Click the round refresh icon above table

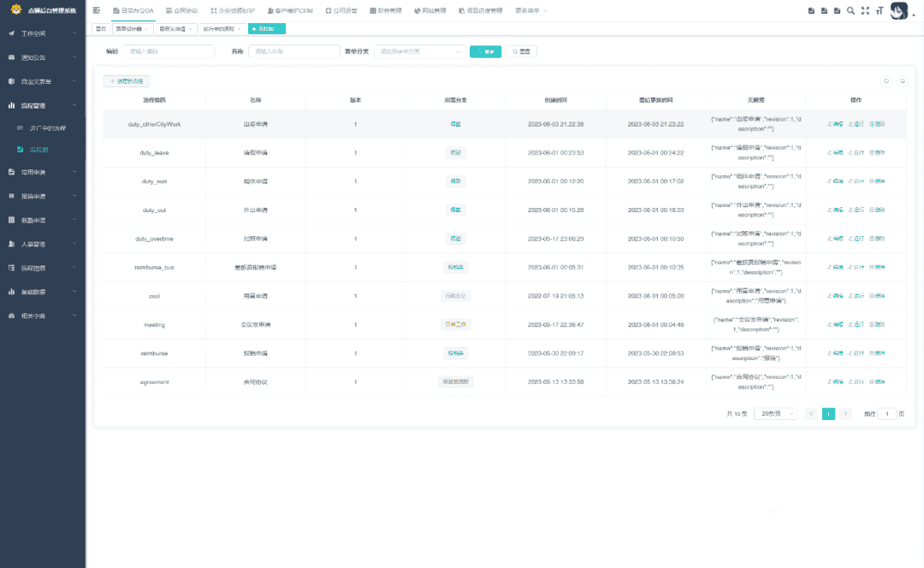[x=886, y=81]
